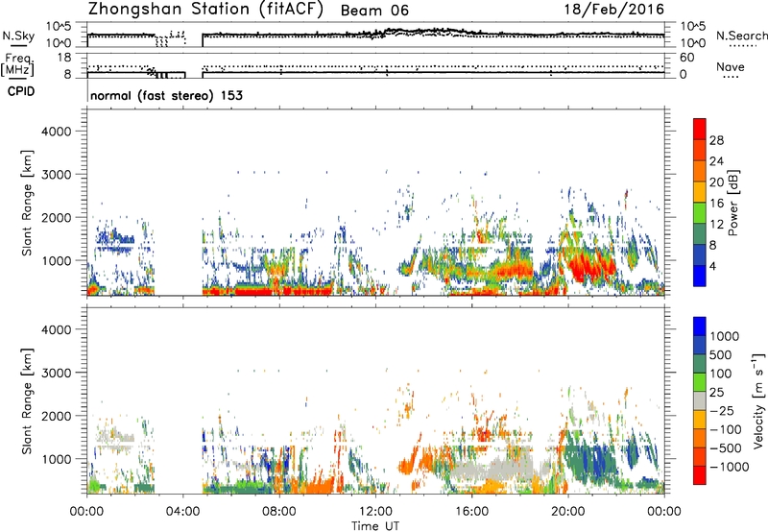
Task: Click the 'CPID' label
Action: click(x=21, y=91)
